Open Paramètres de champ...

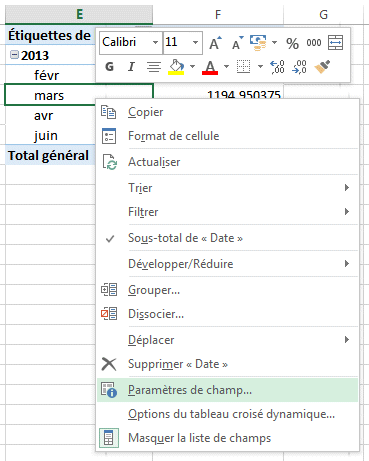click(x=228, y=390)
